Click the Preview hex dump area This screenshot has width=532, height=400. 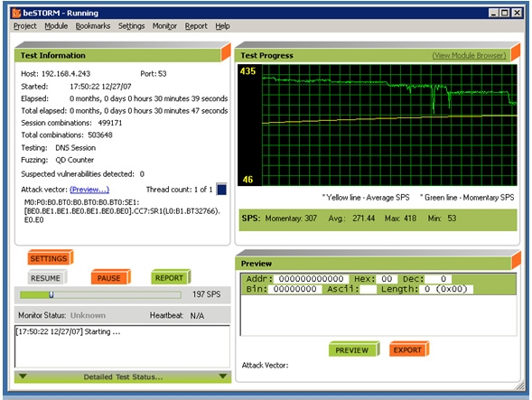pyautogui.click(x=378, y=315)
